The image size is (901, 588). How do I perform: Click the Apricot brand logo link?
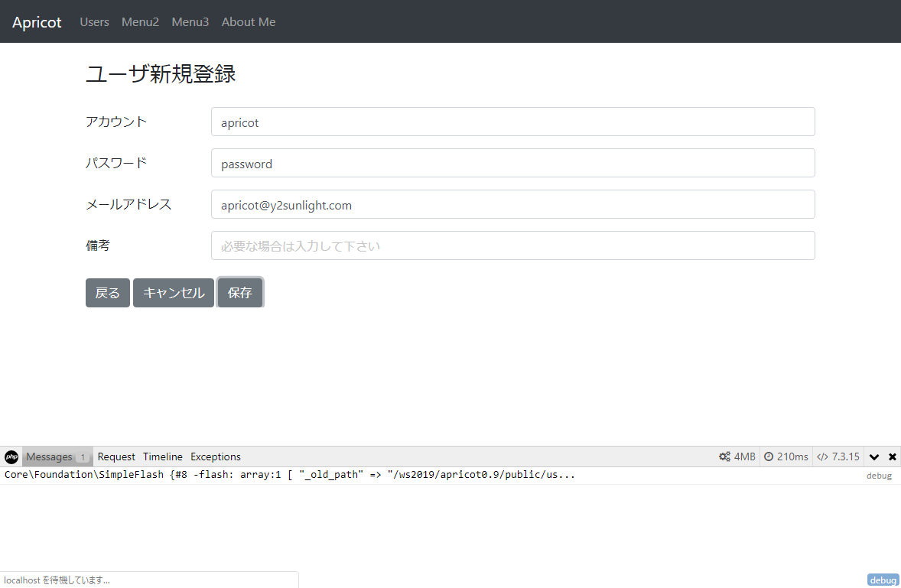coord(37,22)
